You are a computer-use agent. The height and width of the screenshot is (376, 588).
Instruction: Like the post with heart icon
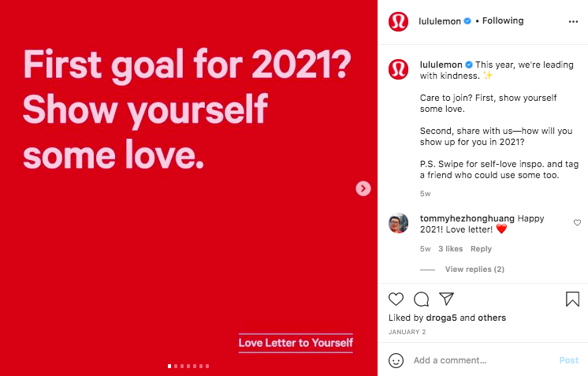[x=396, y=299]
